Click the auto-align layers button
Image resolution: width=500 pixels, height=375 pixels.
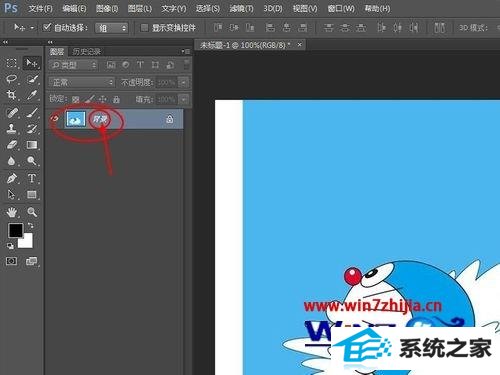point(439,28)
